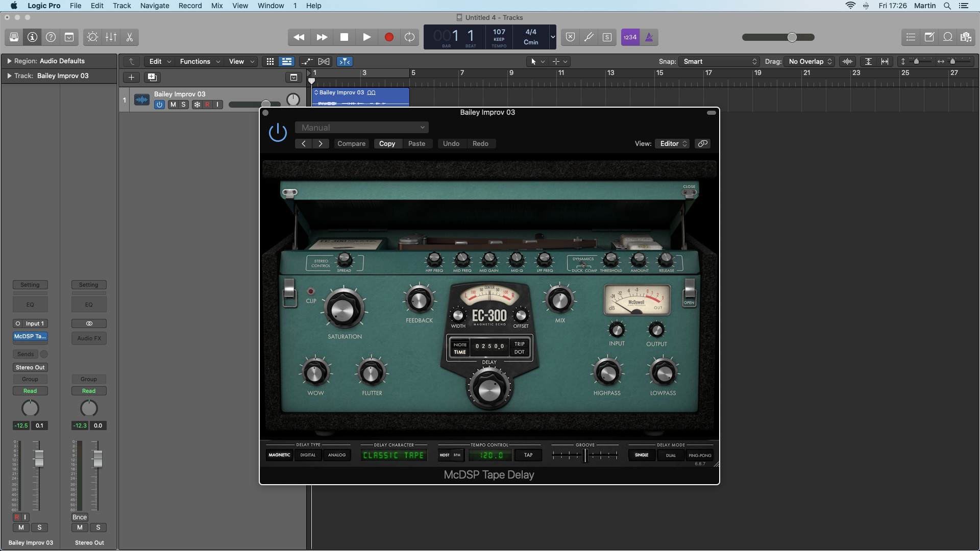Open the List Editors icon
Viewport: 980px width, 551px height.
click(x=911, y=37)
